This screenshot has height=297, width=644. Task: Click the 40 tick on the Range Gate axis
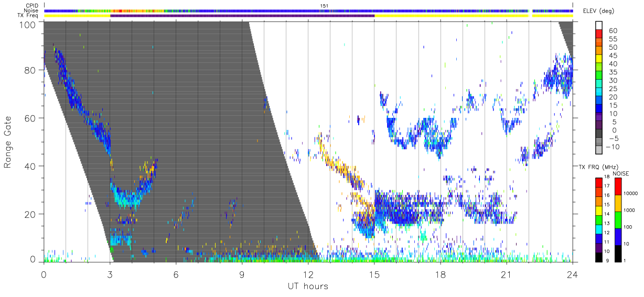click(30, 166)
